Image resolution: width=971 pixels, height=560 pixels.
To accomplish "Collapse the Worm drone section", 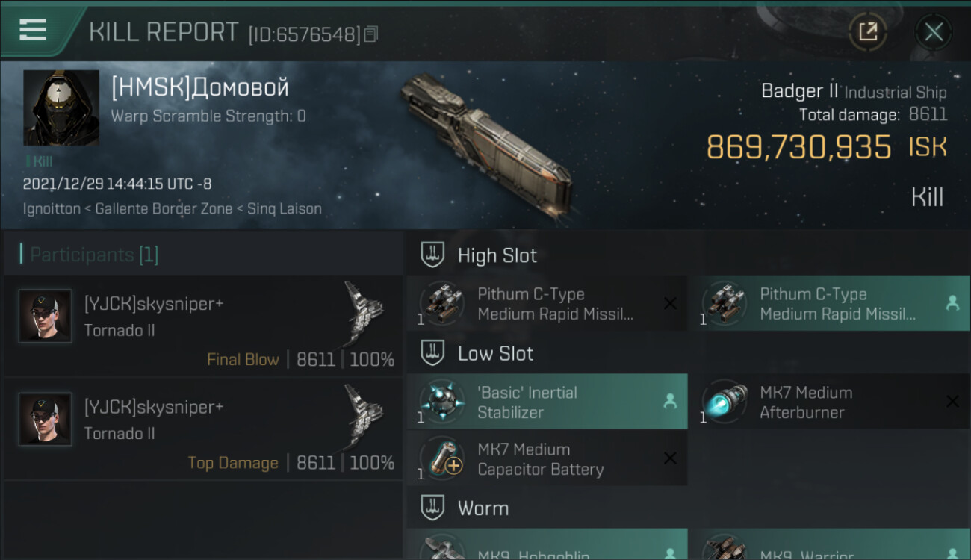I will [x=433, y=508].
